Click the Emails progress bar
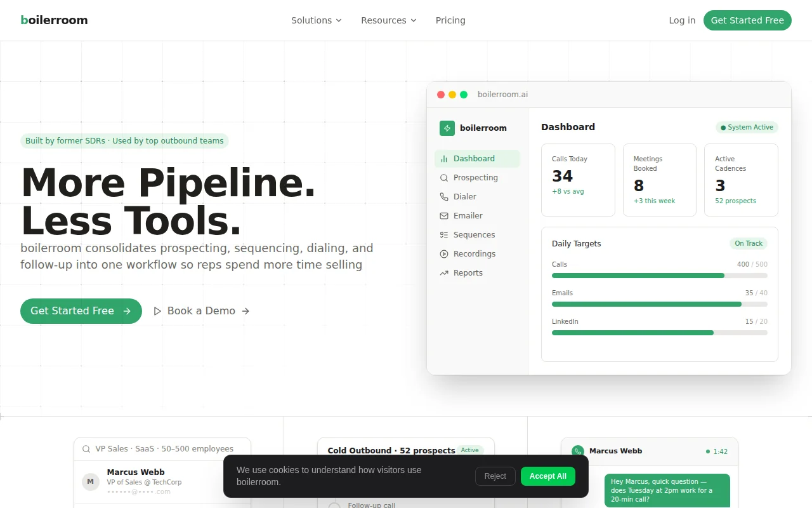The image size is (812, 508). coord(660,304)
